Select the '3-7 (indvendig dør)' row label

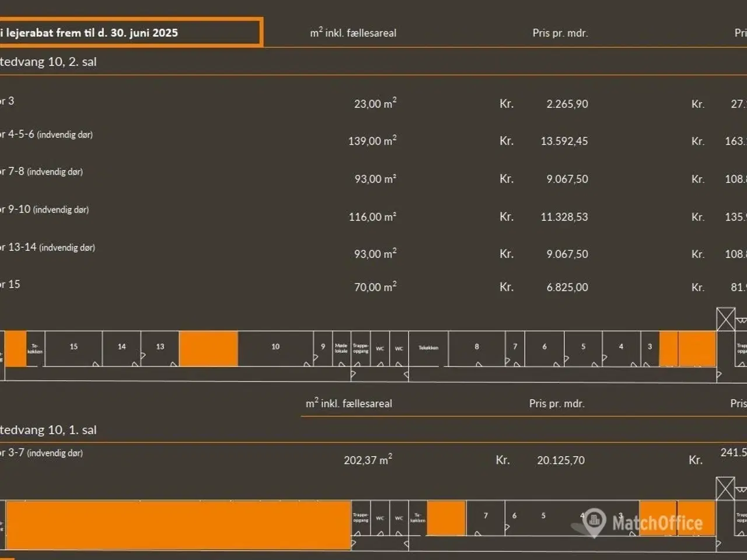pos(41,453)
